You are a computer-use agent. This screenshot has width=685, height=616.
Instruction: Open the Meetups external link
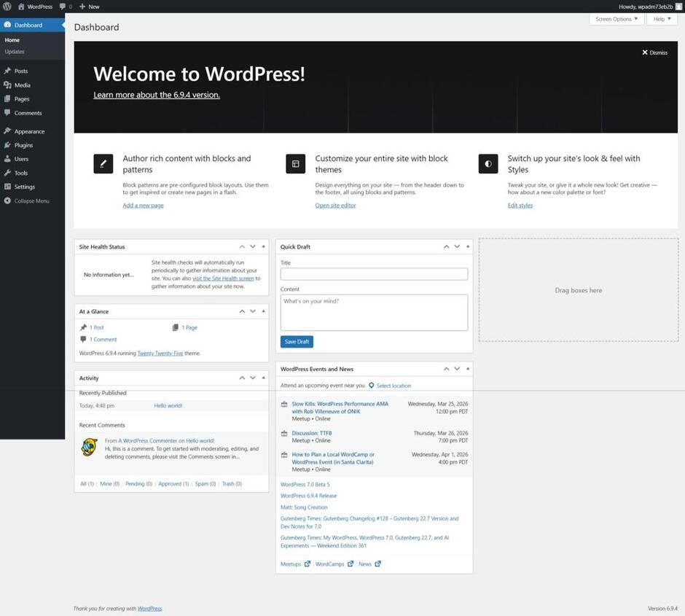[x=295, y=564]
